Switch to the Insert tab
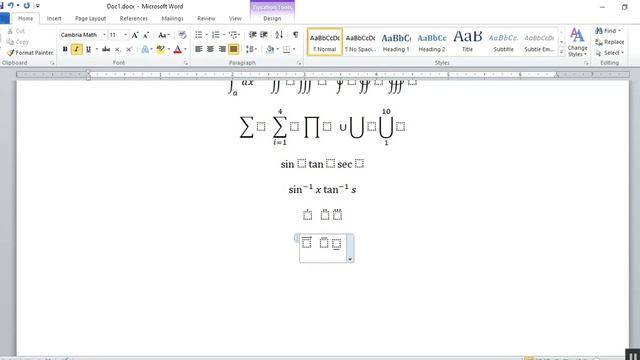 54,18
